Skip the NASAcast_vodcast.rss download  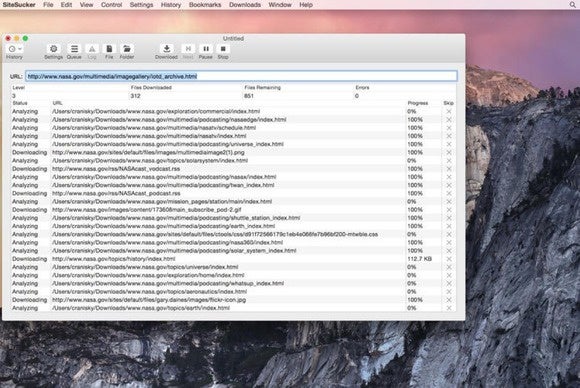[x=449, y=169]
